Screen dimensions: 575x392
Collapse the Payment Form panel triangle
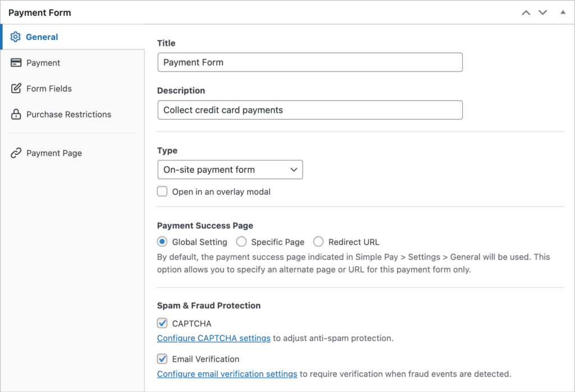click(x=563, y=12)
